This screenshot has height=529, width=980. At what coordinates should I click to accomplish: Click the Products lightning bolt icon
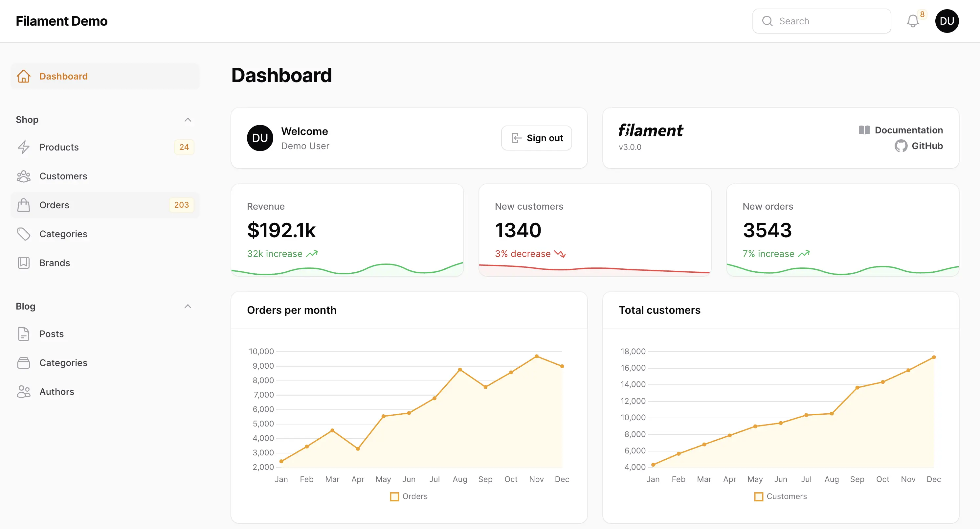[24, 147]
